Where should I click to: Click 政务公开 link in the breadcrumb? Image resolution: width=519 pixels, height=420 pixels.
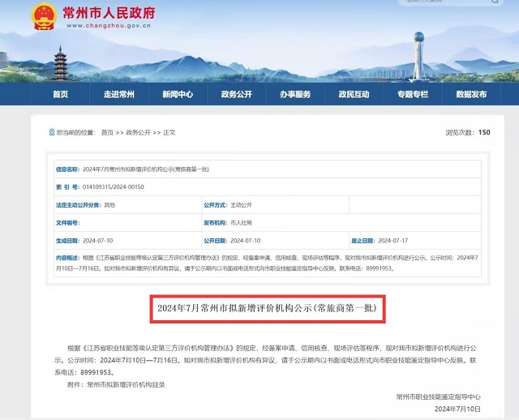tap(135, 132)
